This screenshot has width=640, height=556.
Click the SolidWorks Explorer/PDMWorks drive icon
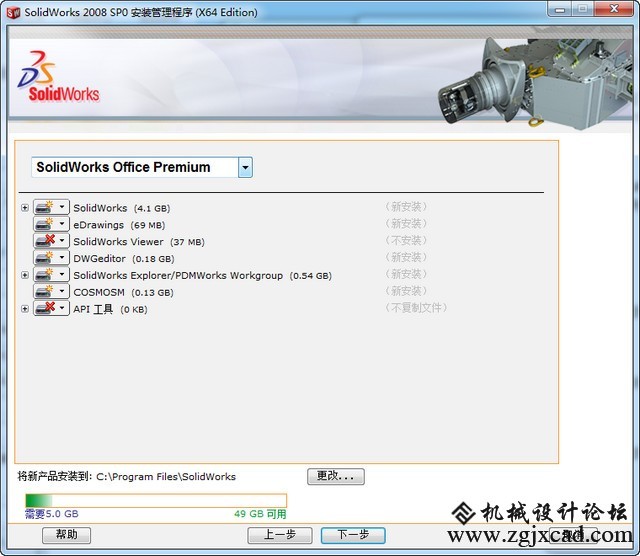[44, 274]
